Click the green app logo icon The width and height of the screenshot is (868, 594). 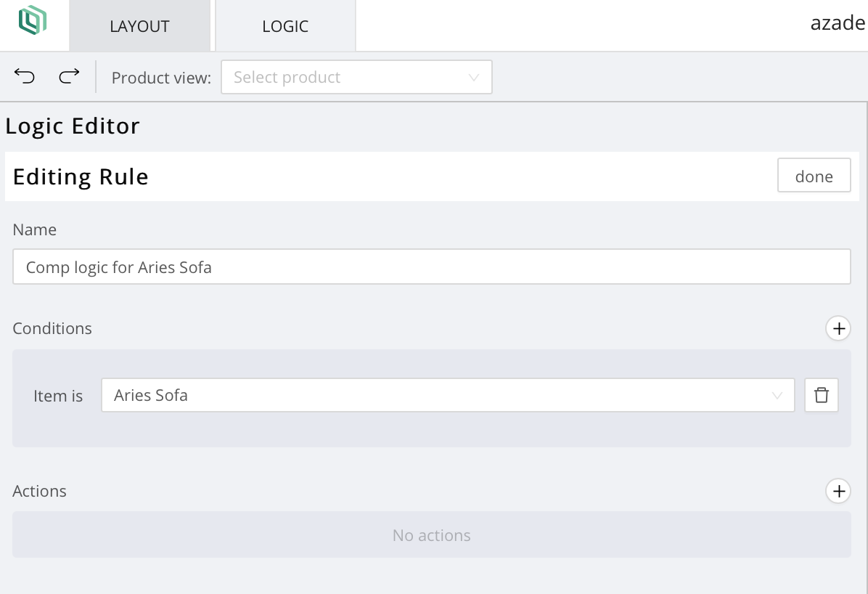click(33, 20)
